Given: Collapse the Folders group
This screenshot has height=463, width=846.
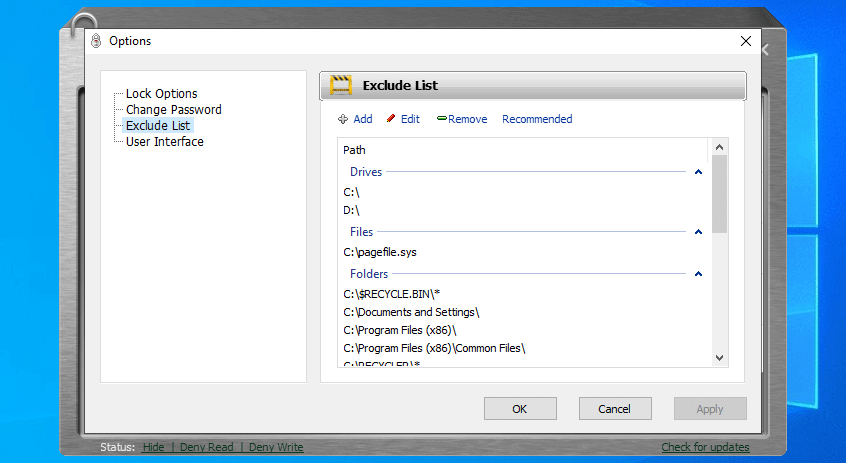Looking at the screenshot, I should [x=698, y=274].
